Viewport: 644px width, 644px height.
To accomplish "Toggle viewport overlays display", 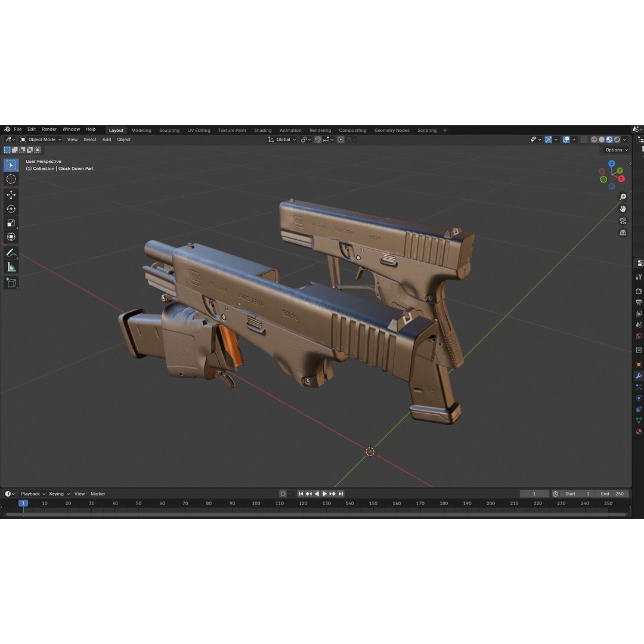I will click(566, 140).
